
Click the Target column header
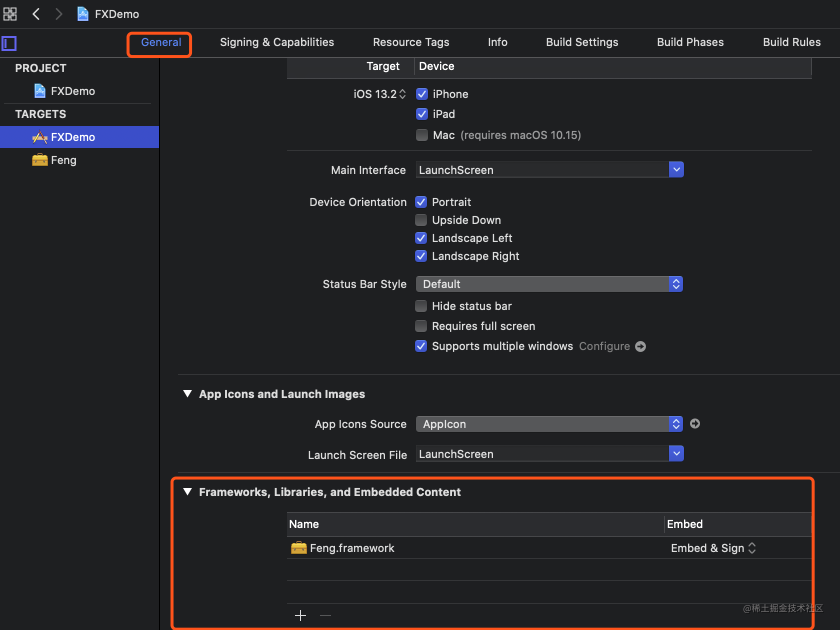(350, 66)
